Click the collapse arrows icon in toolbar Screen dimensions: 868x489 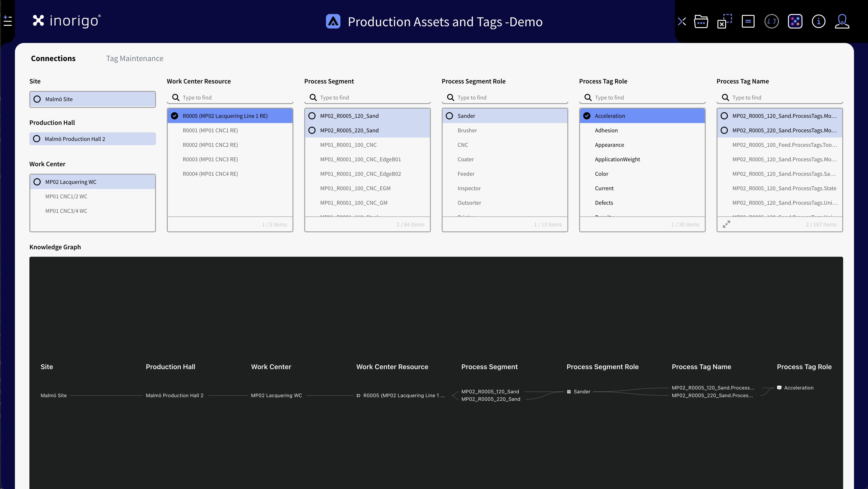click(x=682, y=21)
